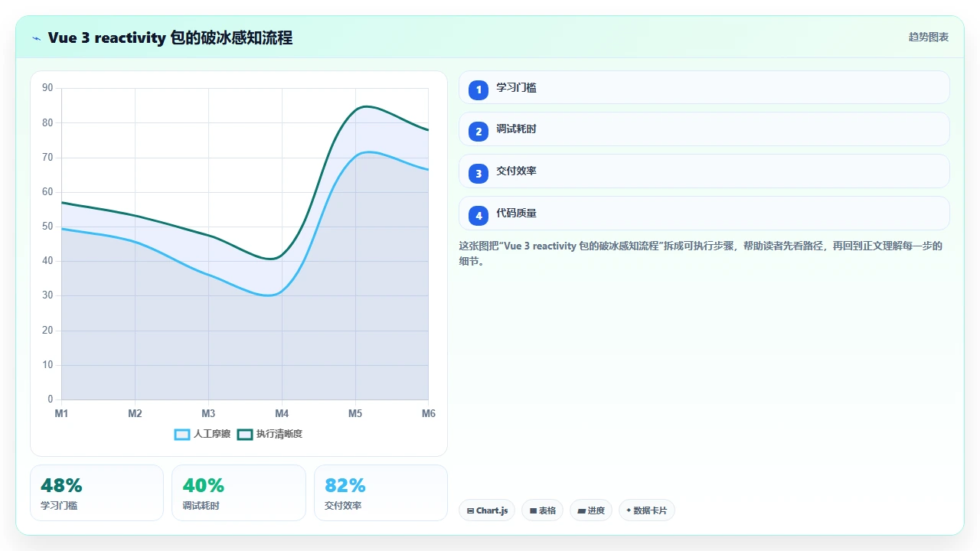Click the 进度 tag
This screenshot has height=551, width=980.
590,510
